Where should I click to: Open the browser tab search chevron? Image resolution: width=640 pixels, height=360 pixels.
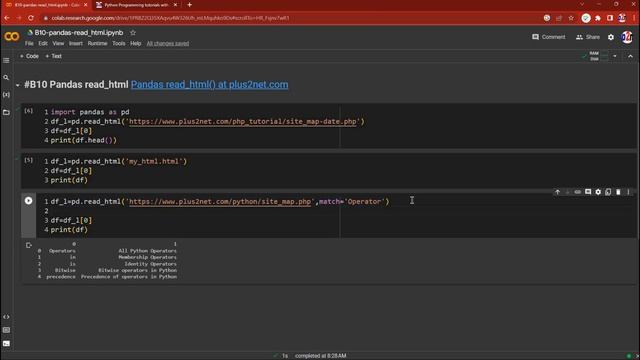tap(582, 4)
